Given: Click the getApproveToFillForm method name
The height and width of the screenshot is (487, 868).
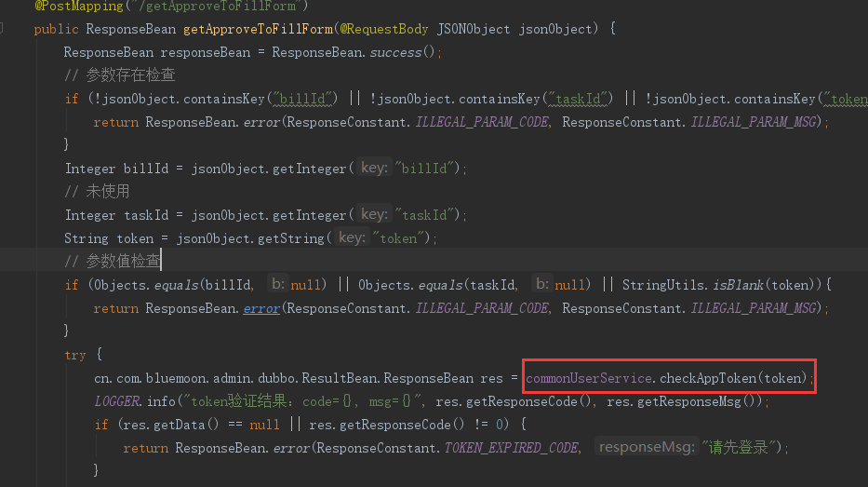Looking at the screenshot, I should click(258, 29).
